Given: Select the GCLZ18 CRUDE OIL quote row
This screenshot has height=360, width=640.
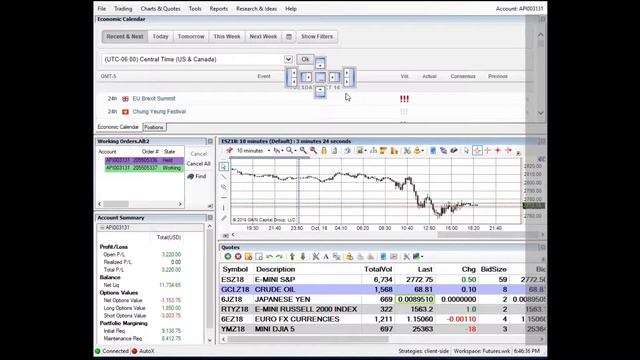Looking at the screenshot, I should [382, 289].
